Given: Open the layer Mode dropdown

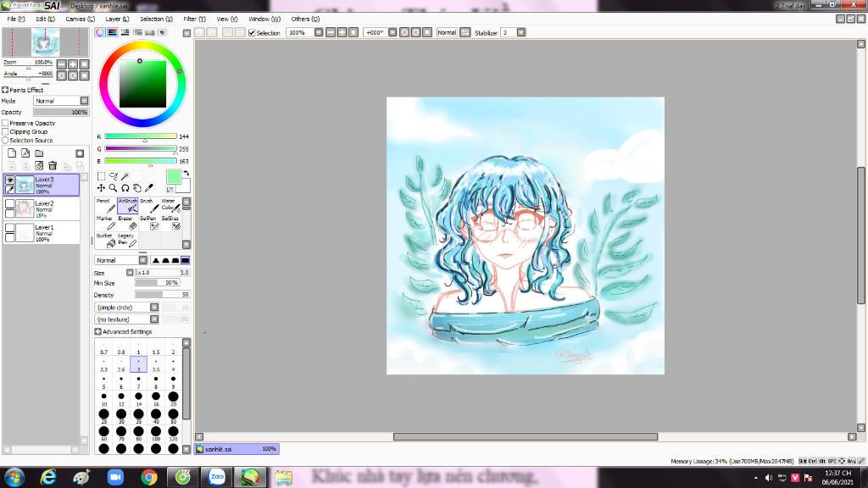Looking at the screenshot, I should [x=61, y=101].
